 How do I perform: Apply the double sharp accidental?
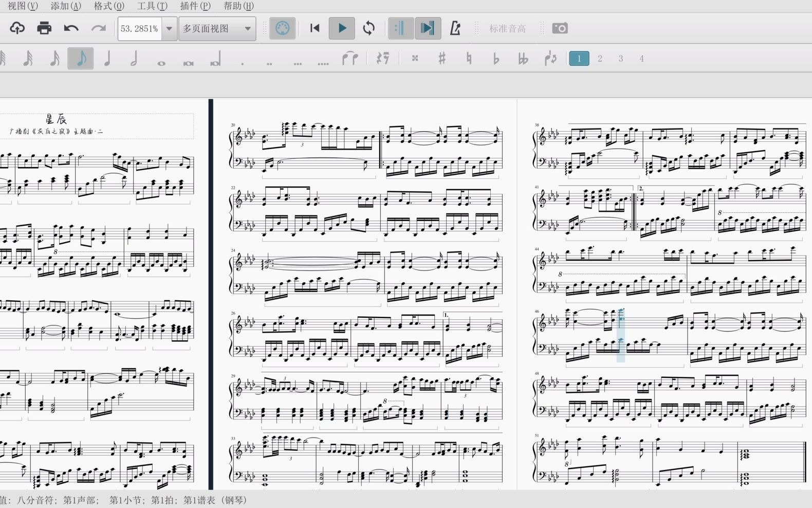coord(415,59)
